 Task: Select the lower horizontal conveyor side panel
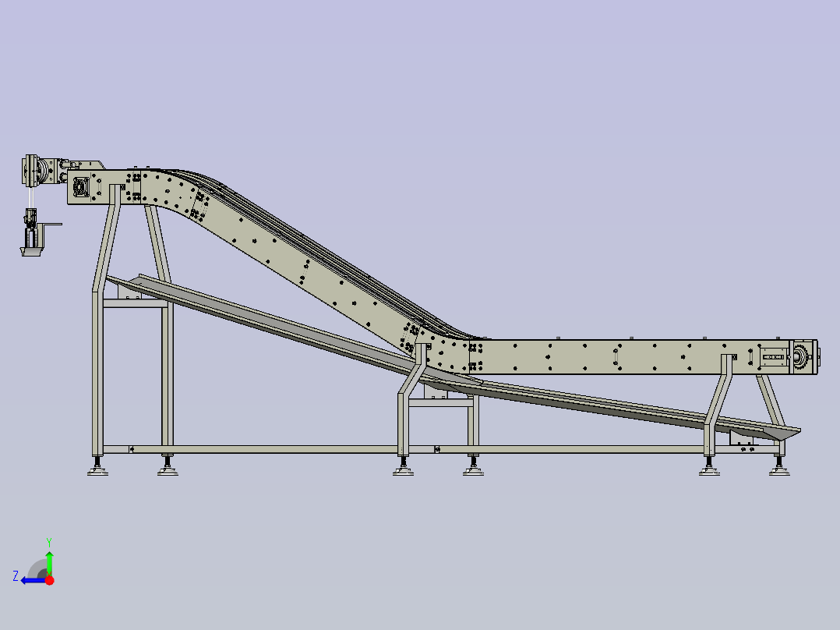pos(630,356)
